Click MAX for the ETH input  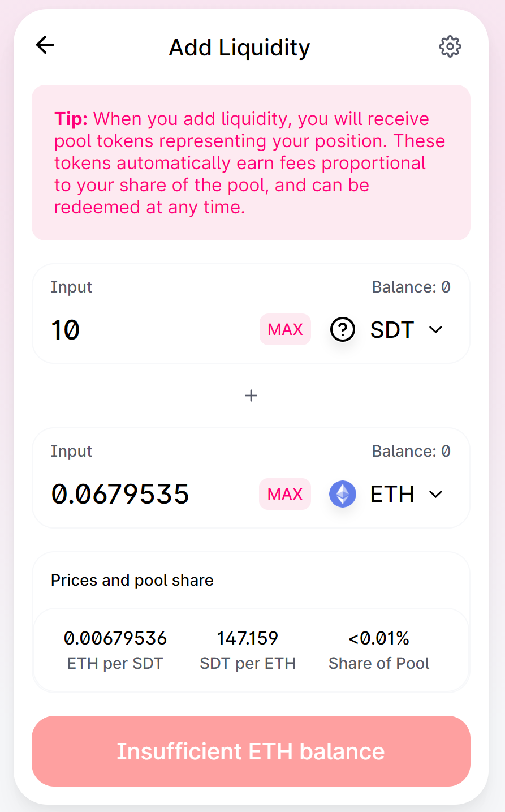(x=285, y=494)
